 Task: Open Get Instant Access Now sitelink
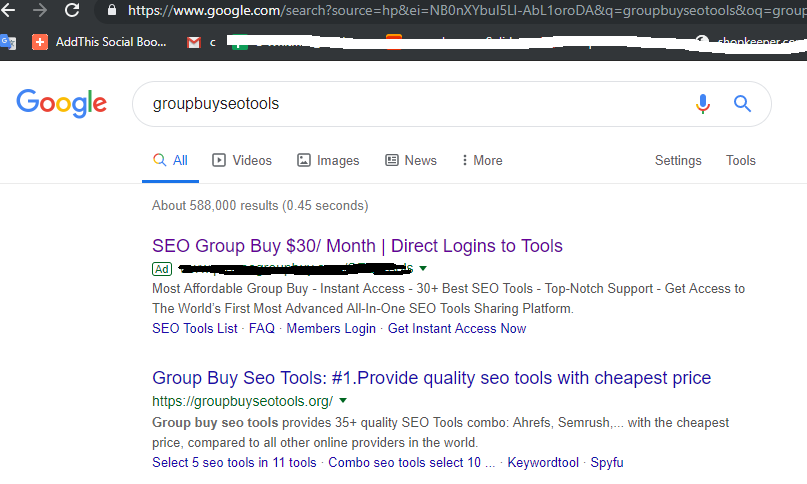457,328
